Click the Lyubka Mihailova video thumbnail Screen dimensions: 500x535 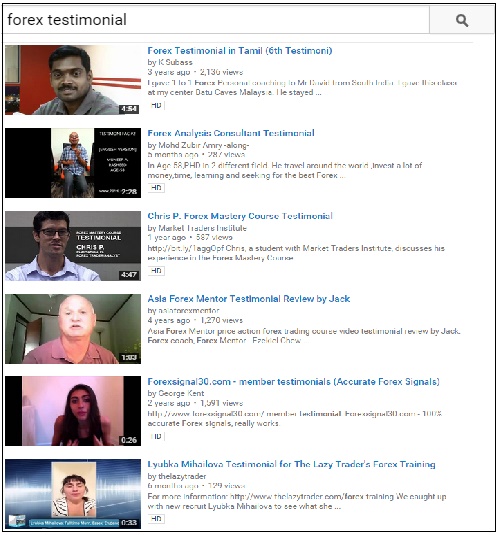coord(73,494)
